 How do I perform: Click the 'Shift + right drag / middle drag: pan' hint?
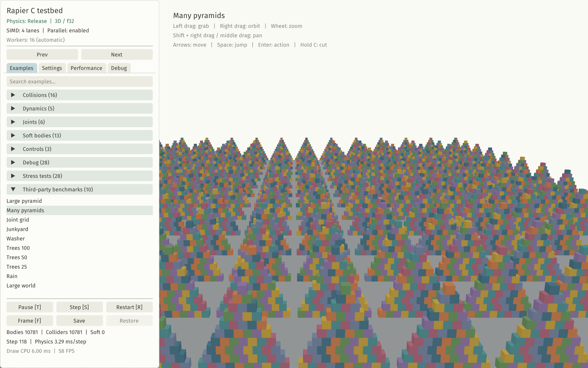coord(218,36)
